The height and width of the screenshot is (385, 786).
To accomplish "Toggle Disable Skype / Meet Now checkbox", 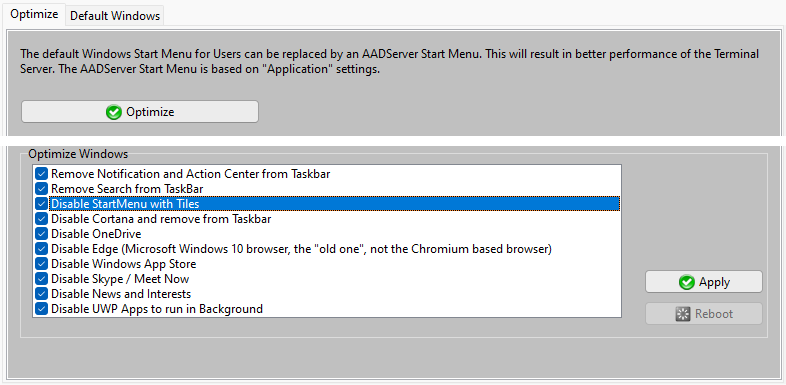I will (42, 279).
